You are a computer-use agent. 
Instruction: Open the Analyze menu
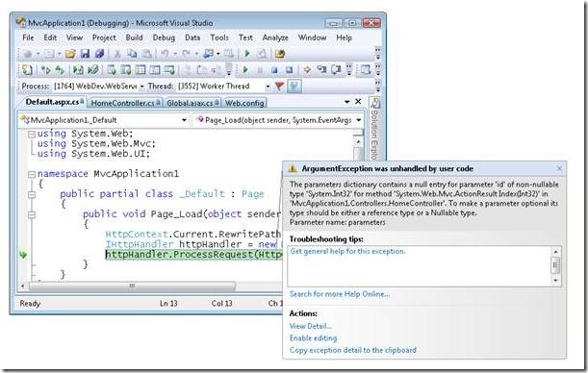275,37
